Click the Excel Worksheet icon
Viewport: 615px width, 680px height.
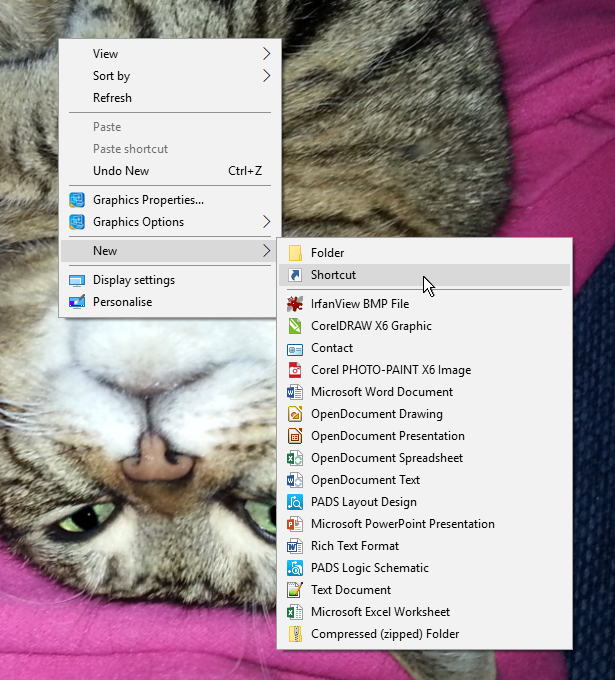(x=295, y=612)
